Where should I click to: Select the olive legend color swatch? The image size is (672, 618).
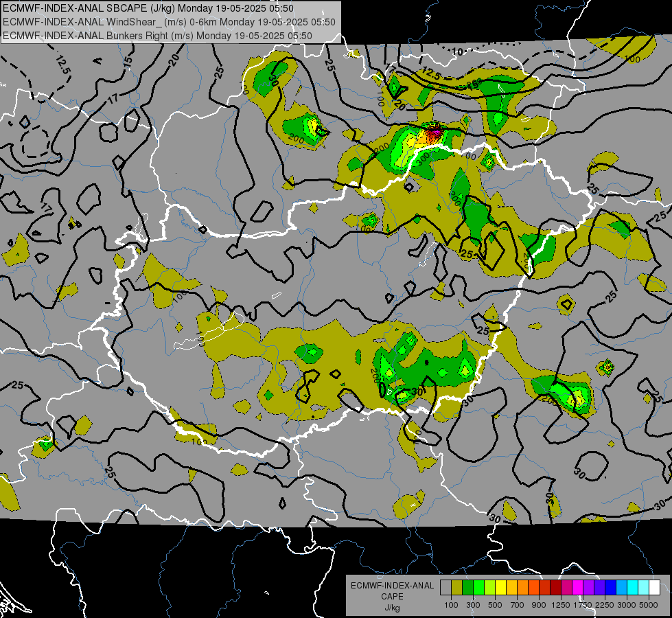pos(456,587)
